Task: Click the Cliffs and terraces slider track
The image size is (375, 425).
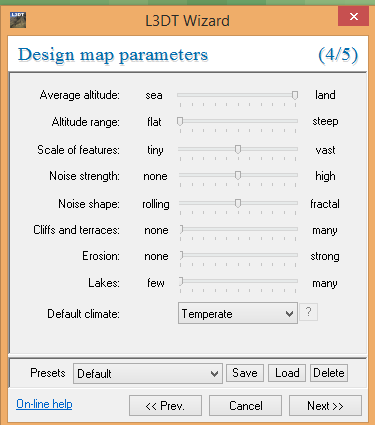Action: (x=238, y=229)
